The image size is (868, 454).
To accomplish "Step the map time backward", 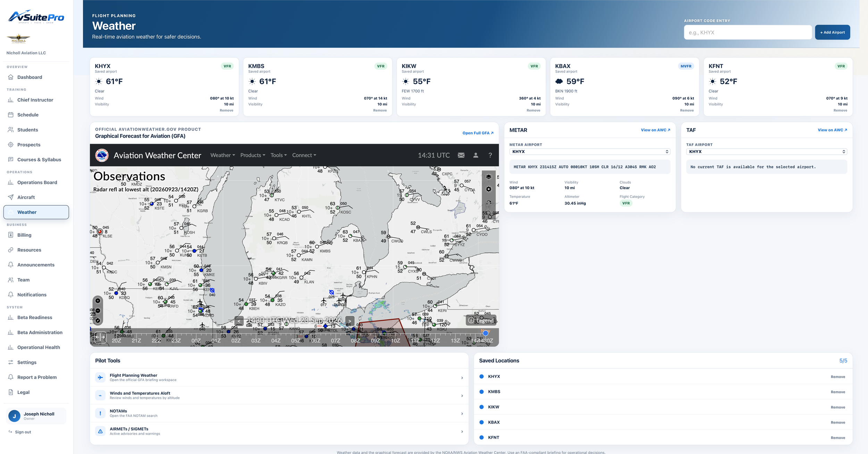I will (x=239, y=321).
